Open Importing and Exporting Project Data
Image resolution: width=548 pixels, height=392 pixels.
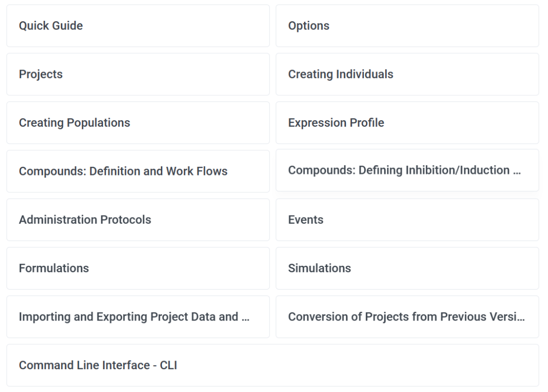[x=138, y=317]
